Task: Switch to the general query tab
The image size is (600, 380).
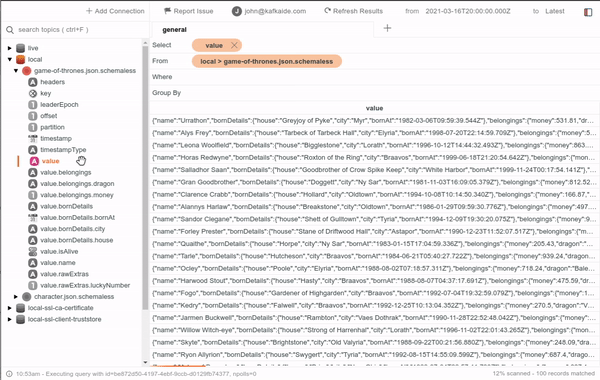Action: [174, 30]
